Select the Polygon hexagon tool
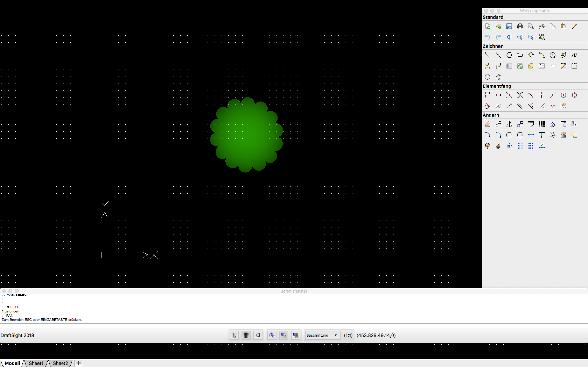Screen dimensions: 588x367 509,55
